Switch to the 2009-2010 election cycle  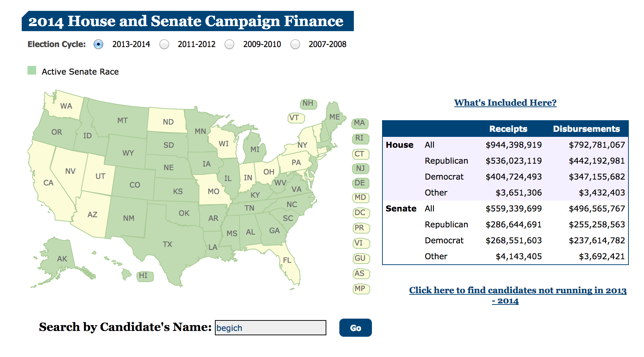pyautogui.click(x=229, y=44)
